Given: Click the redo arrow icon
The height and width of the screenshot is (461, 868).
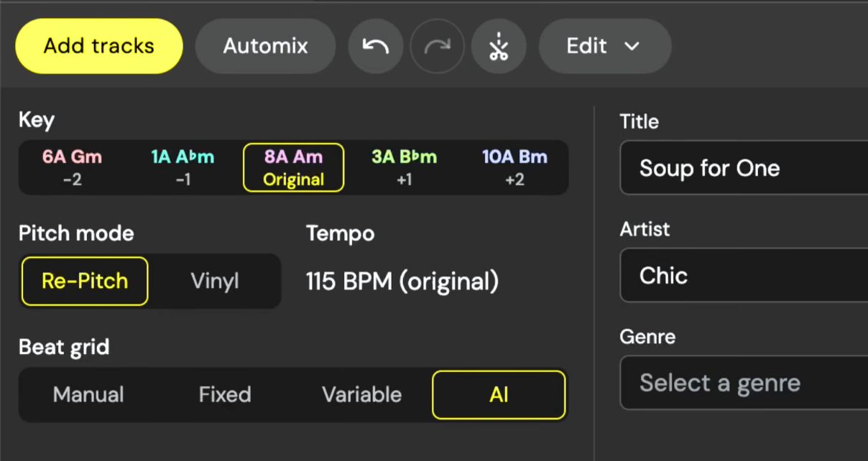Looking at the screenshot, I should (x=438, y=47).
